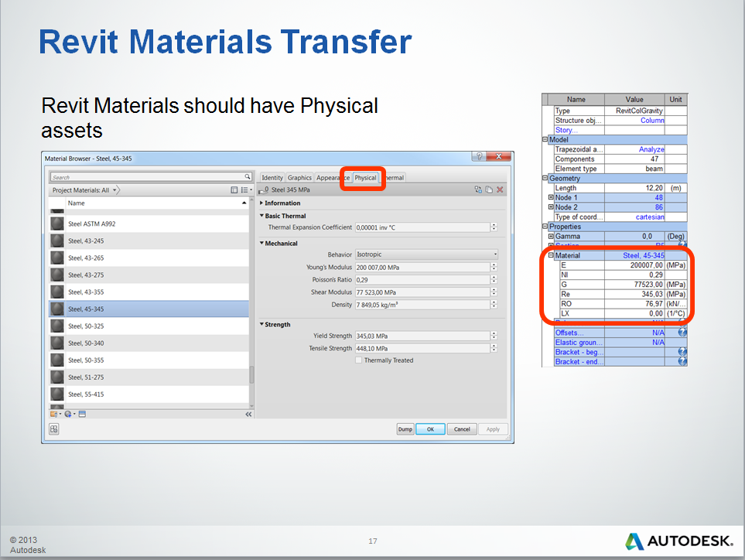Open the Identity tab

point(272,177)
